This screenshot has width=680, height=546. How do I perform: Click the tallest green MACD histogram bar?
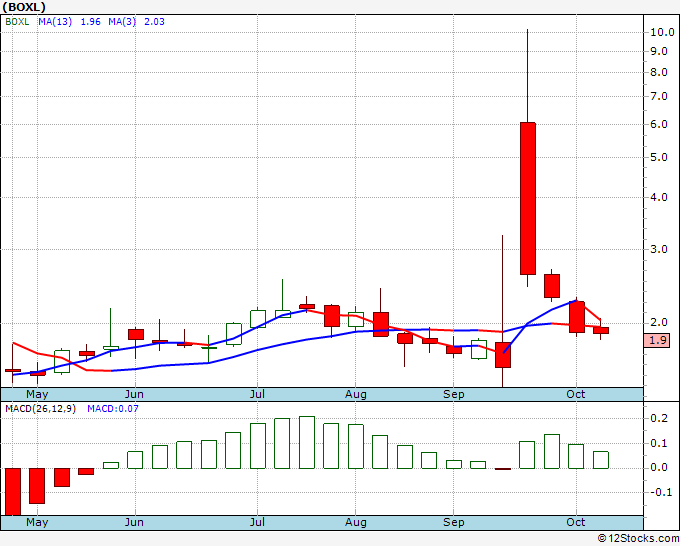click(x=307, y=442)
